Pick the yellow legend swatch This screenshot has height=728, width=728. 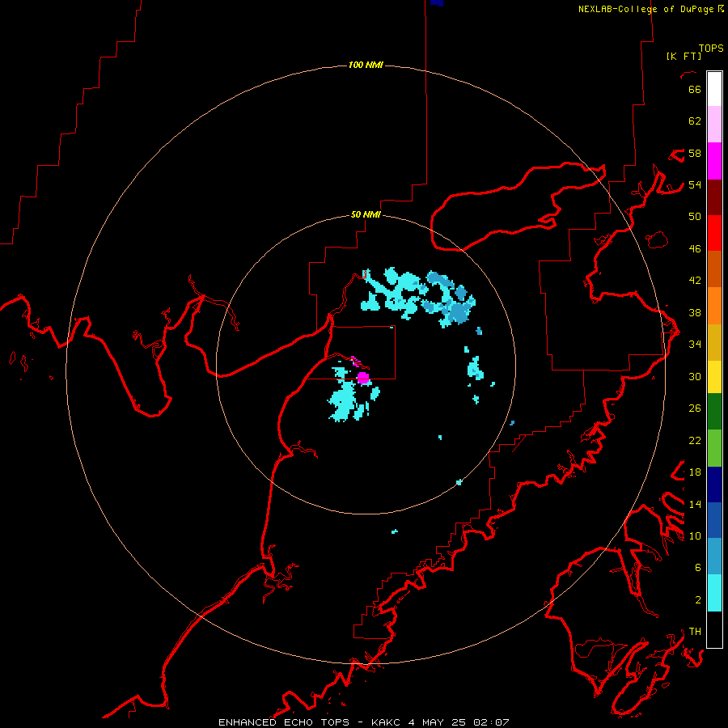click(x=714, y=377)
